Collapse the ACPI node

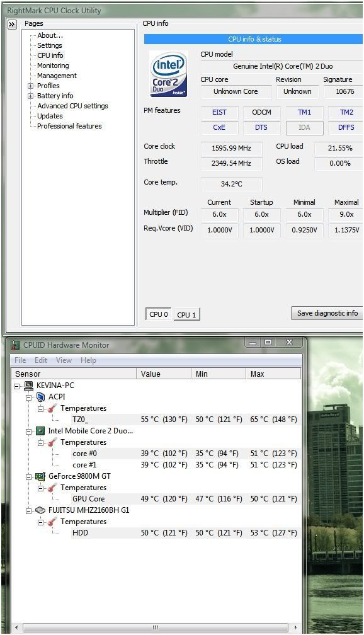click(29, 398)
